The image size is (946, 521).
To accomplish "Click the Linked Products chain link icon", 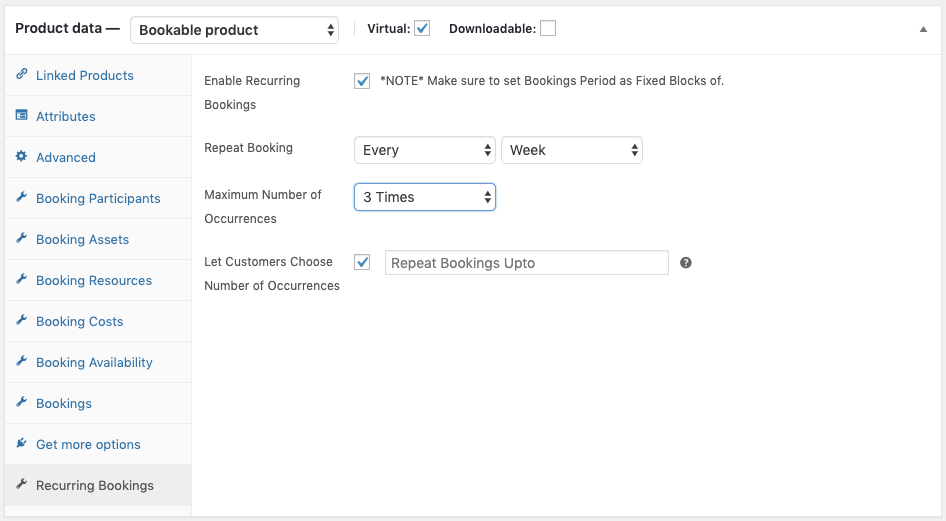I will pos(22,74).
